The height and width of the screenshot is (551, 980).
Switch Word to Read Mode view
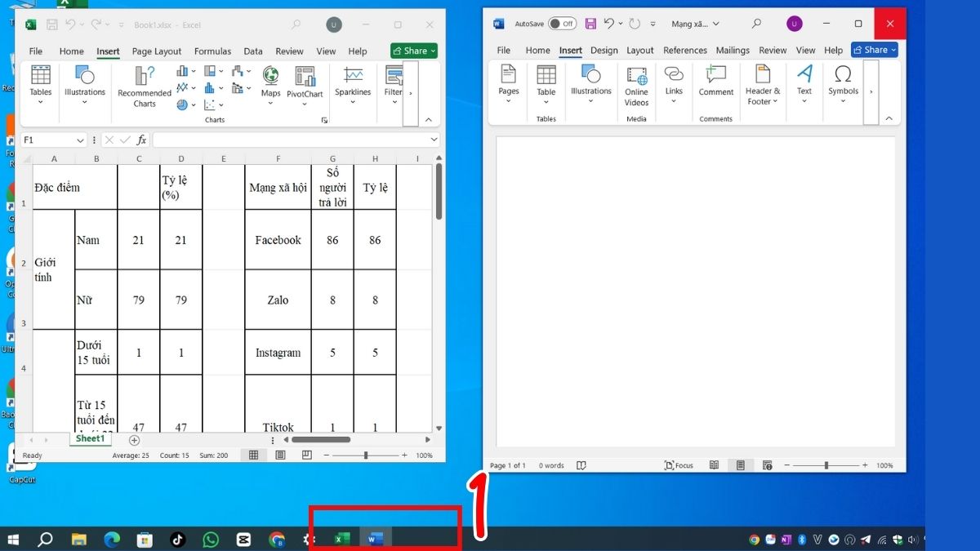coord(714,465)
